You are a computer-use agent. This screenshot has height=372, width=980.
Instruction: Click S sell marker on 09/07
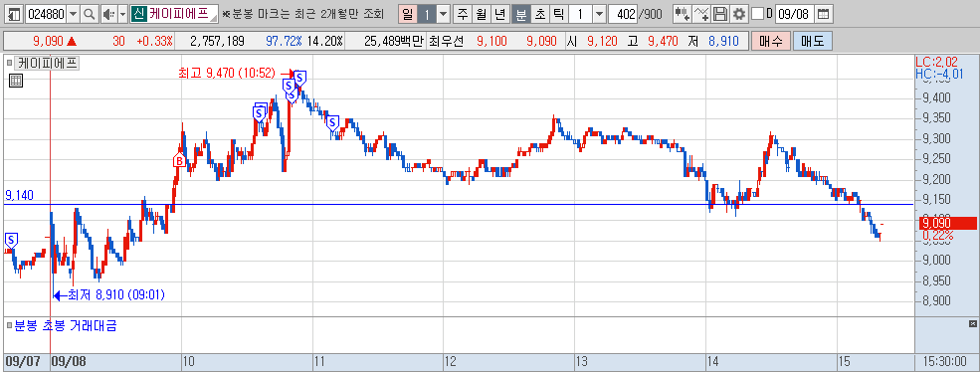click(x=11, y=240)
